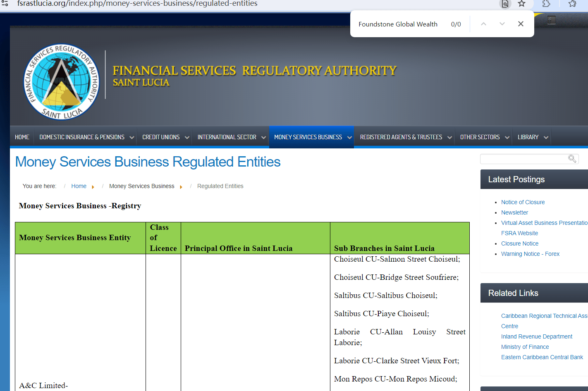
Task: Click the Money Services Business Regulated Entities heading
Action: (x=148, y=162)
